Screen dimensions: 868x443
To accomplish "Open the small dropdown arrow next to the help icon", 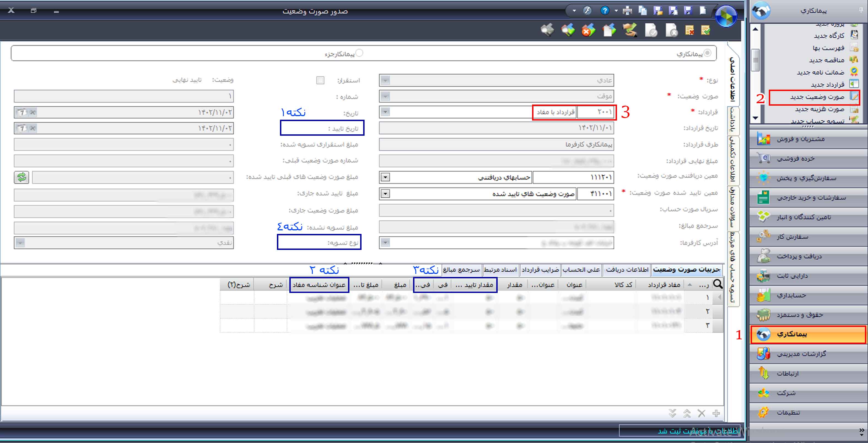I will pos(616,11).
